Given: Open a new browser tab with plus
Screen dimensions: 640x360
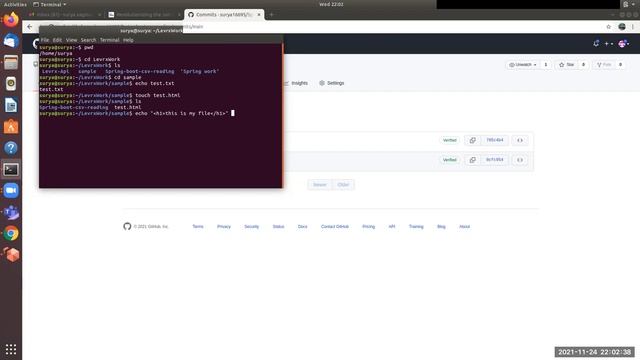Looking at the screenshot, I should click(x=271, y=15).
